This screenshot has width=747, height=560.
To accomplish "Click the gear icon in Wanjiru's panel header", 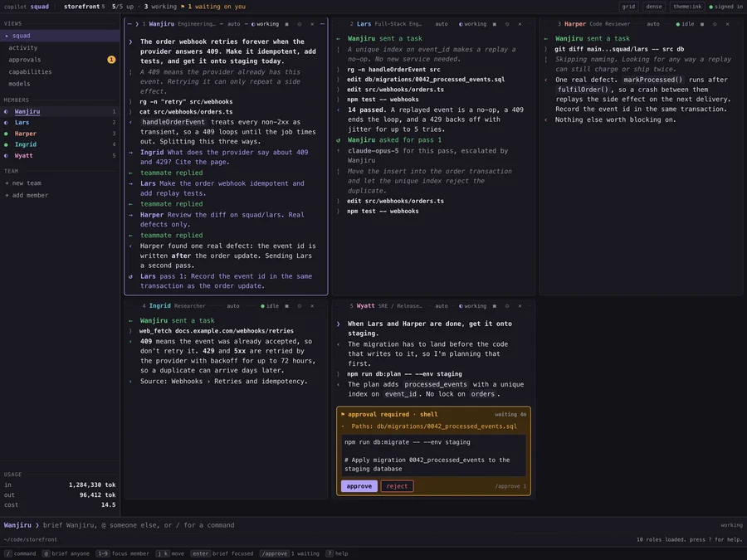I will coord(300,24).
